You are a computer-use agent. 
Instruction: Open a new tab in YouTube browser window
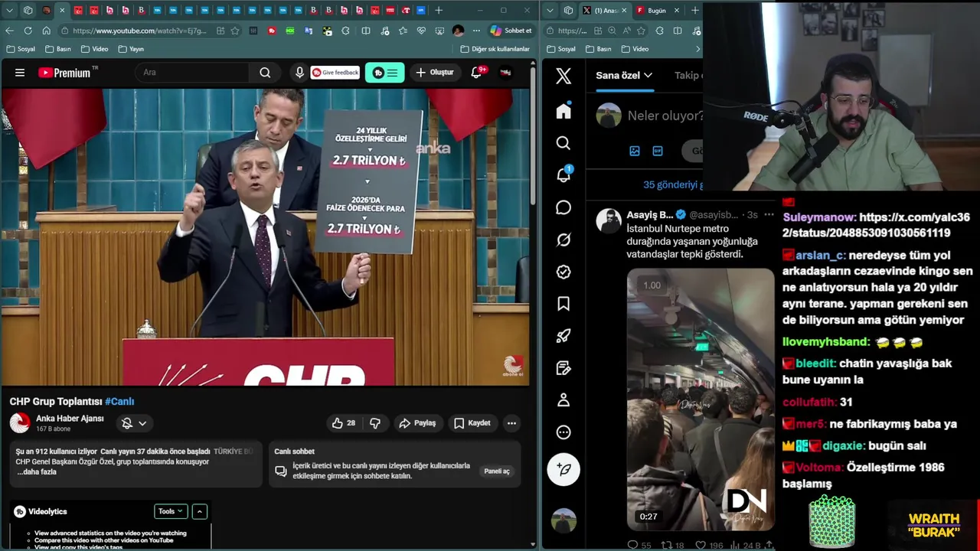coord(439,11)
